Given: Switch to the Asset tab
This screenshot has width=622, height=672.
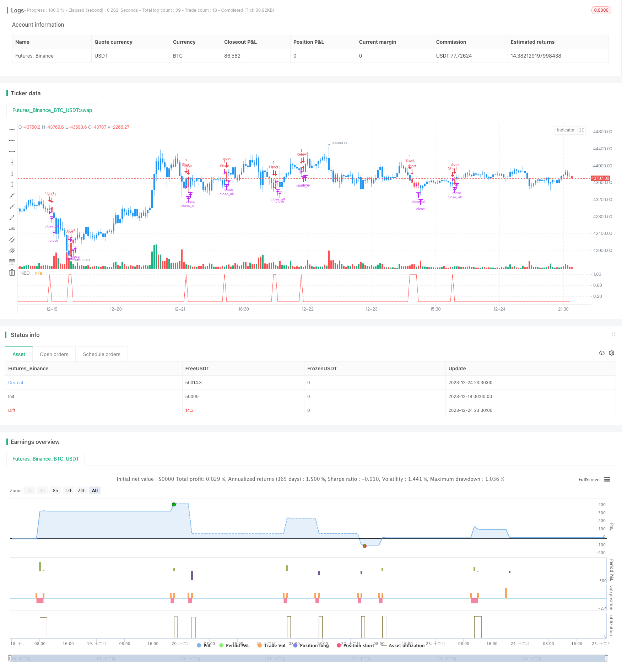Looking at the screenshot, I should (19, 354).
